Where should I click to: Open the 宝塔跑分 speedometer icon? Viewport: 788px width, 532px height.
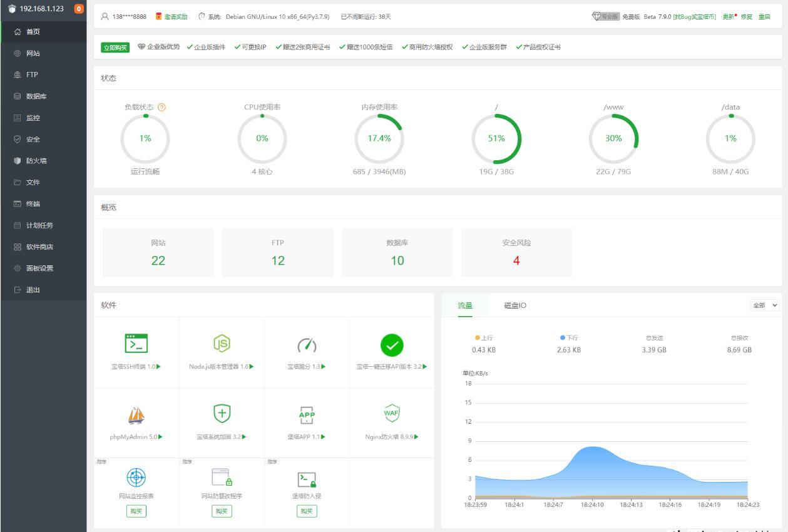pos(307,344)
